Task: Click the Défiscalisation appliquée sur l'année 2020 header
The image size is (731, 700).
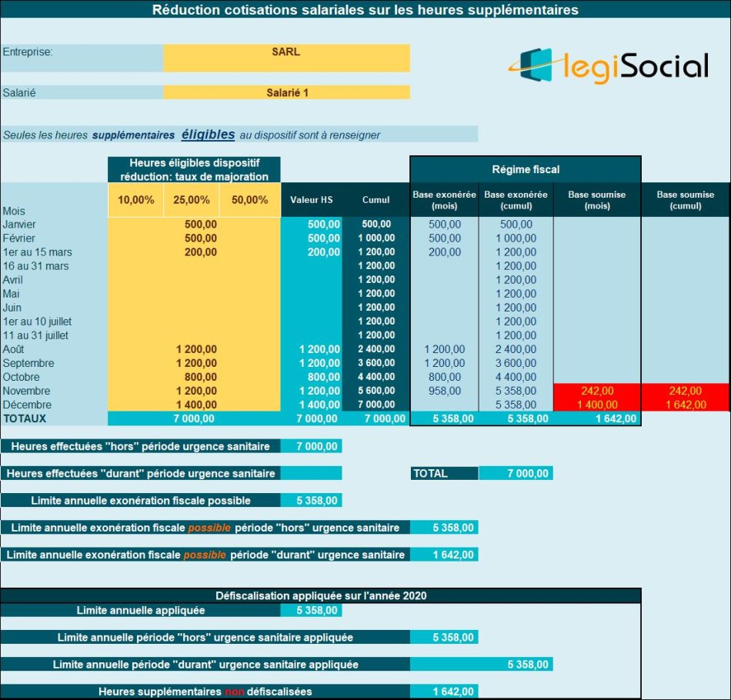Action: (x=320, y=595)
